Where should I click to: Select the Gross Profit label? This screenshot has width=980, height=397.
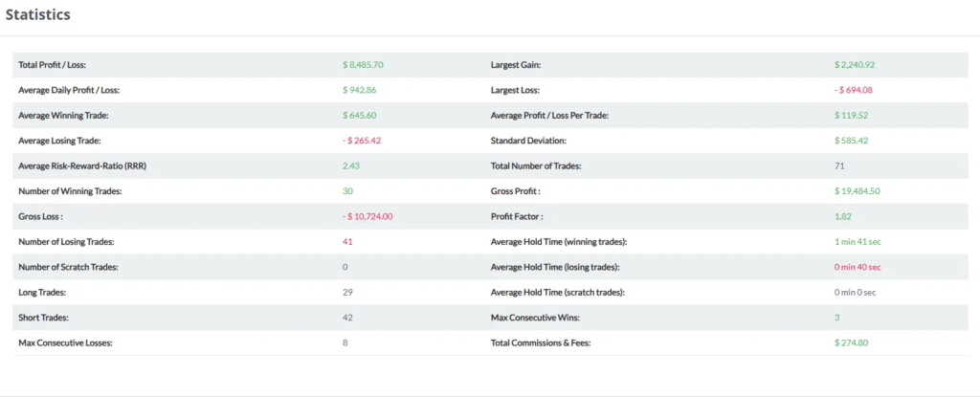[x=516, y=191]
